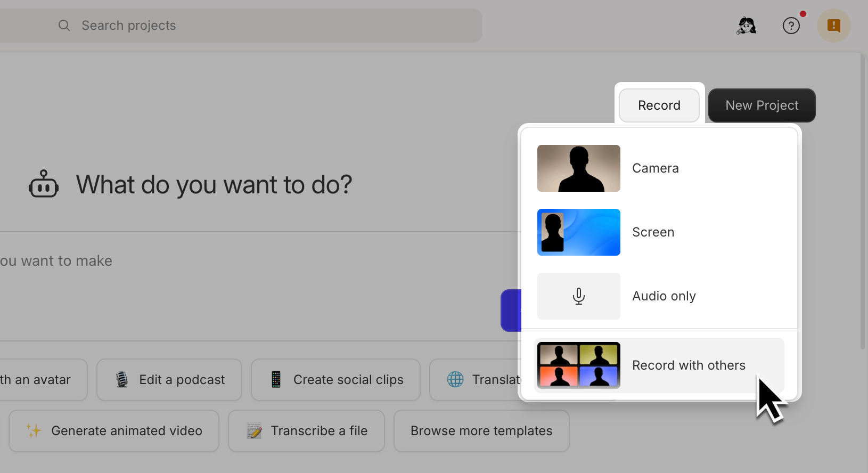868x473 pixels.
Task: Click the Search projects field
Action: tap(266, 26)
